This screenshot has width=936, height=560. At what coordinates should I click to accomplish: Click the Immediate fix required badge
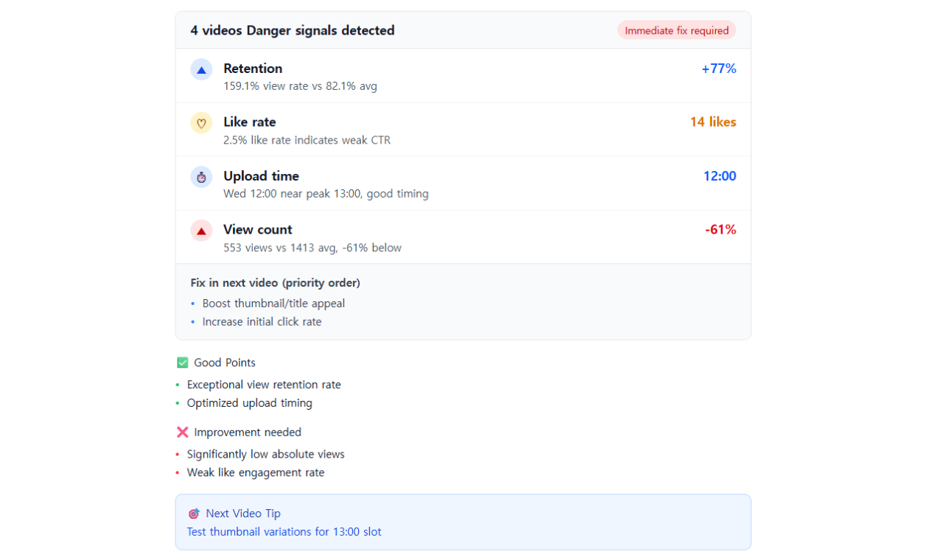pos(677,30)
